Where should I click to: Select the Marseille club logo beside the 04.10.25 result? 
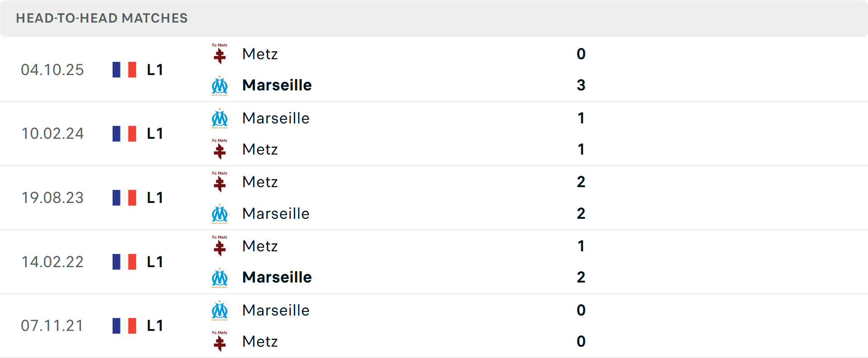click(x=219, y=86)
